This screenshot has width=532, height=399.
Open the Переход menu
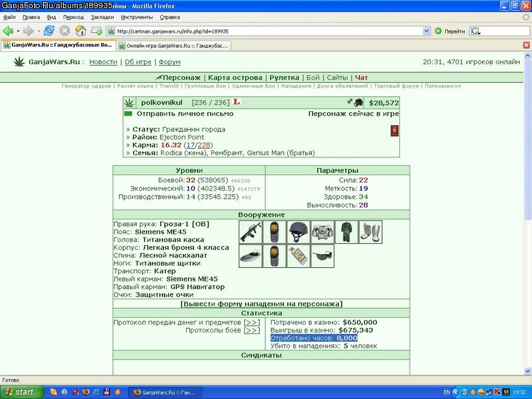click(73, 17)
